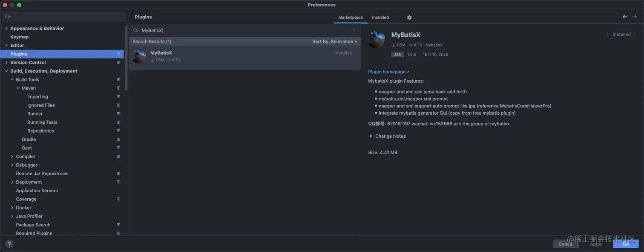Image resolution: width=644 pixels, height=252 pixels.
Task: Collapse the Maven node
Action: click(18, 88)
